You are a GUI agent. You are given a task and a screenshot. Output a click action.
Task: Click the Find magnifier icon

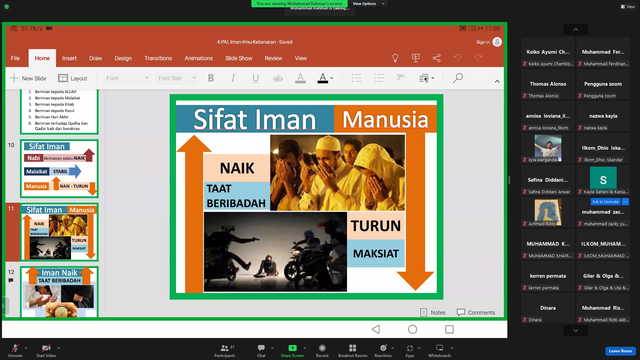pos(458,78)
